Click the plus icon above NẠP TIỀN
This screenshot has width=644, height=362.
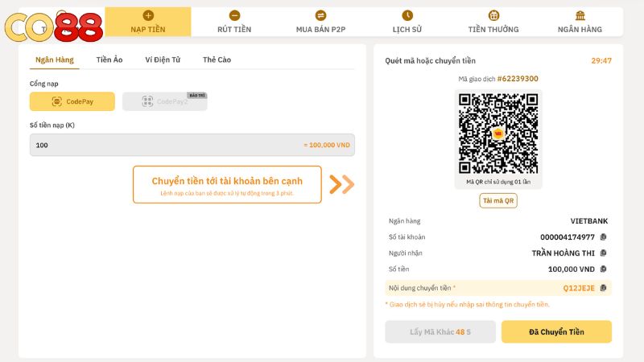click(x=148, y=15)
